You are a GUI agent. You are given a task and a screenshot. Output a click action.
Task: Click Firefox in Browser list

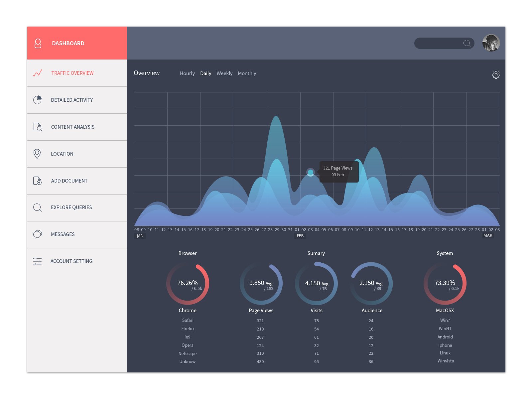point(188,329)
